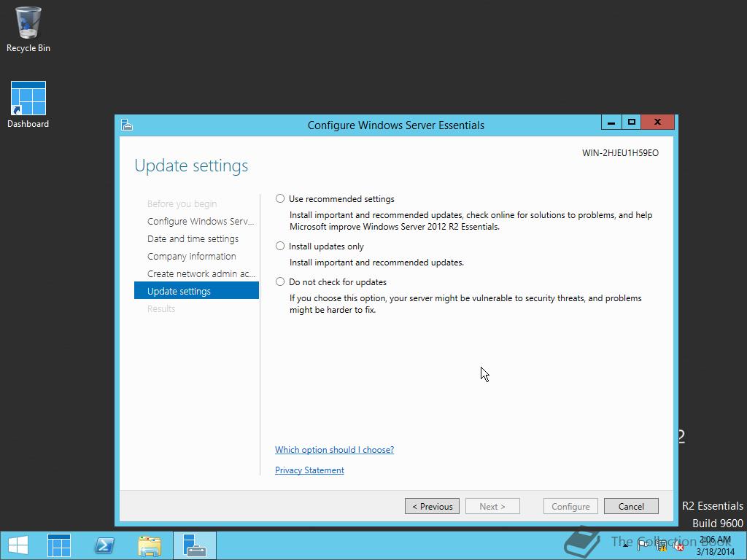Click the Configure button
Viewport: 747px width, 560px height.
[570, 506]
